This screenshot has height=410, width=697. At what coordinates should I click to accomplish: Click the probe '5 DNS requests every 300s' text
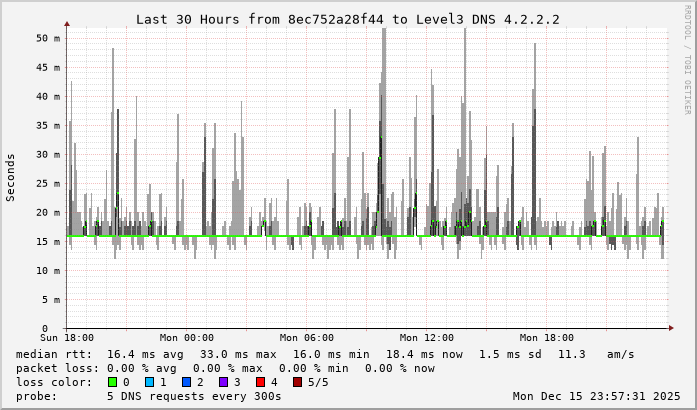coord(194,396)
